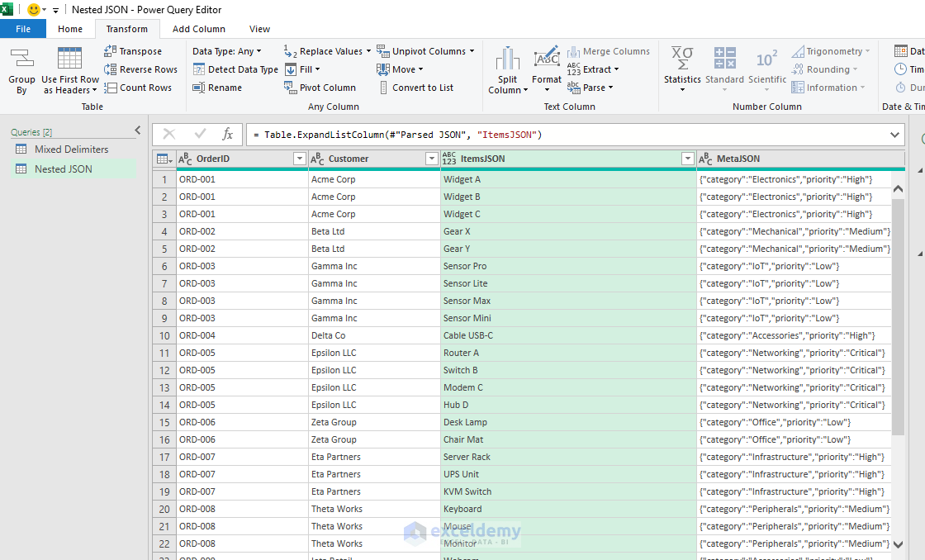Click the Standard number operations icon
925x560 pixels.
[724, 59]
